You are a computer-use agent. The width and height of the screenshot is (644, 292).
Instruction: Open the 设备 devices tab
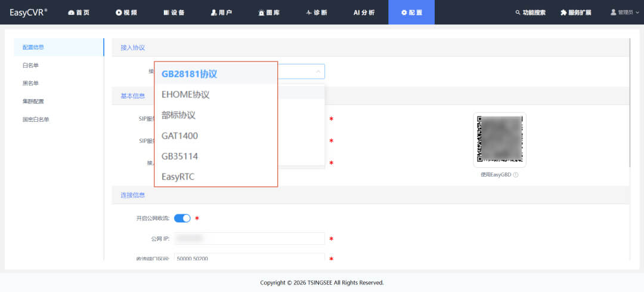174,13
